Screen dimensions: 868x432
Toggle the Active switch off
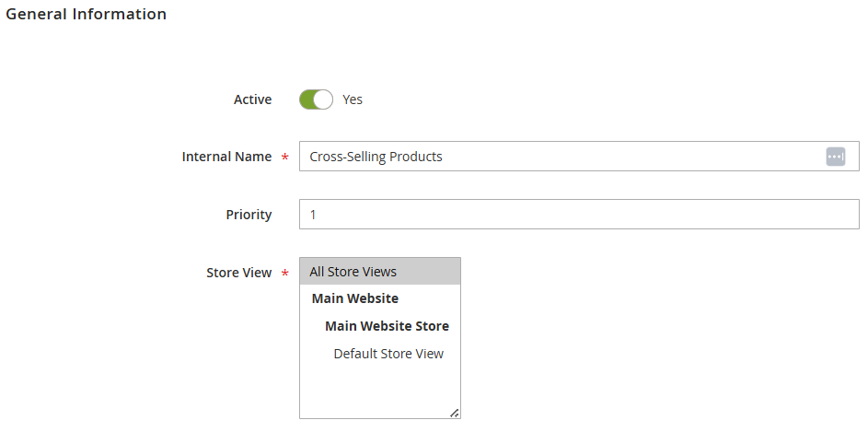315,99
